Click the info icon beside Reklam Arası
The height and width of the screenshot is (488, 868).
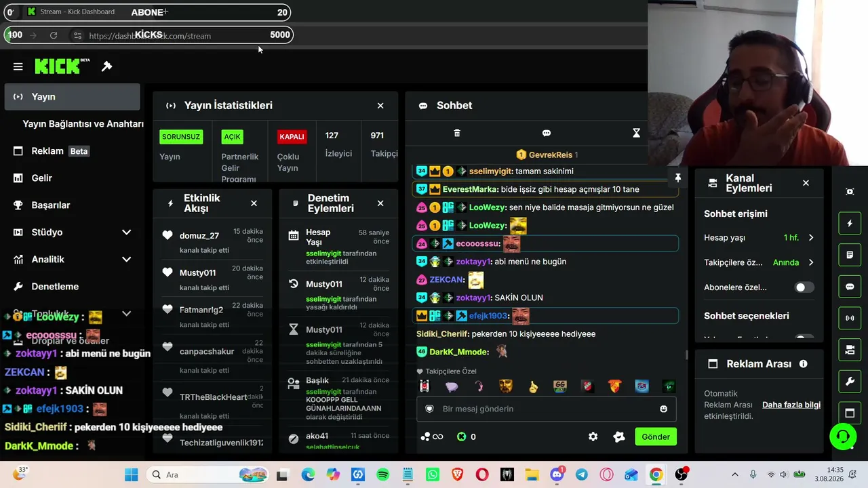click(804, 364)
